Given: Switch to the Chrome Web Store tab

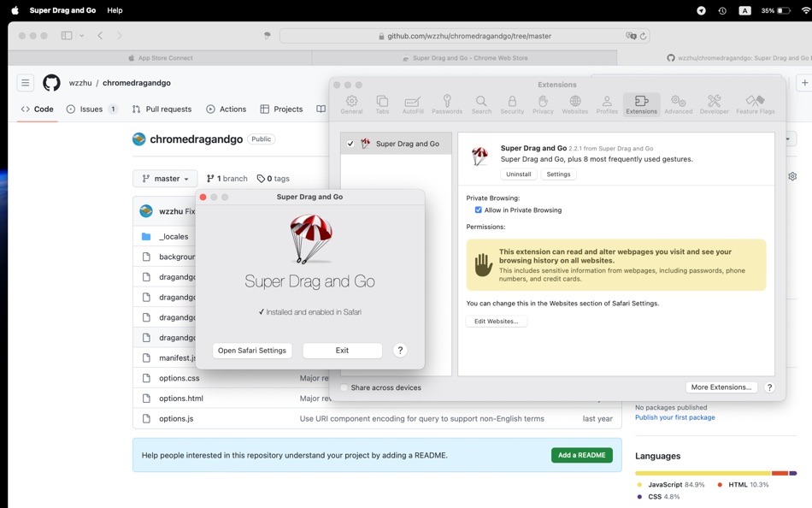Looking at the screenshot, I should click(x=464, y=58).
